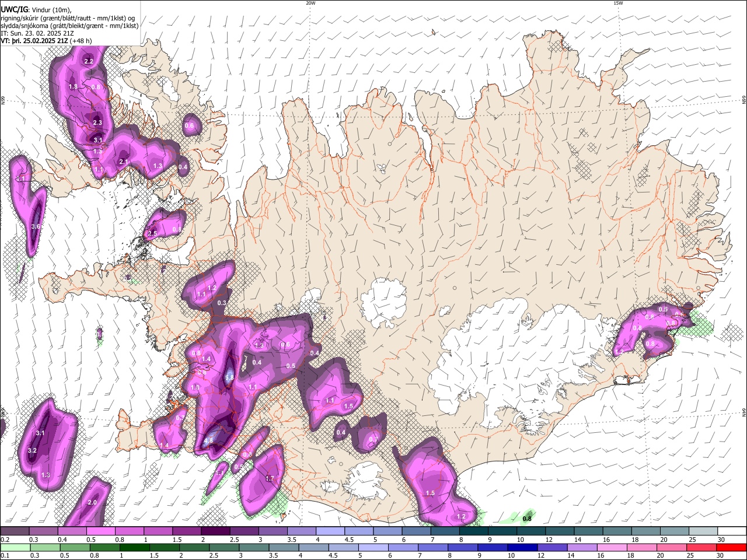Click the 20W longitude label
Screen dimensions: 747x560
click(310, 3)
